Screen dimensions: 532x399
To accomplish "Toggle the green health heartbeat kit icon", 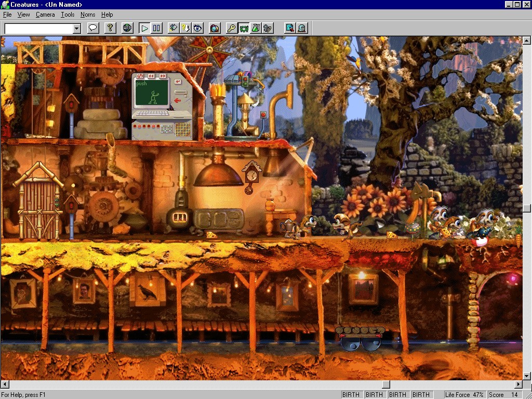I will click(244, 28).
